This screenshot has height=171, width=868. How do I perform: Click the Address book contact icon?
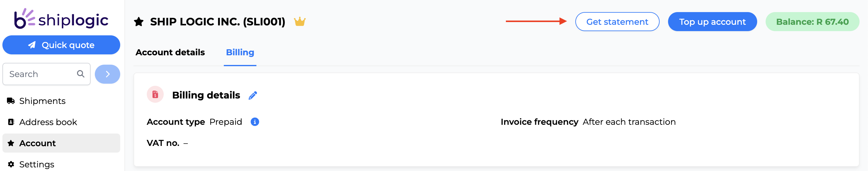pyautogui.click(x=11, y=122)
